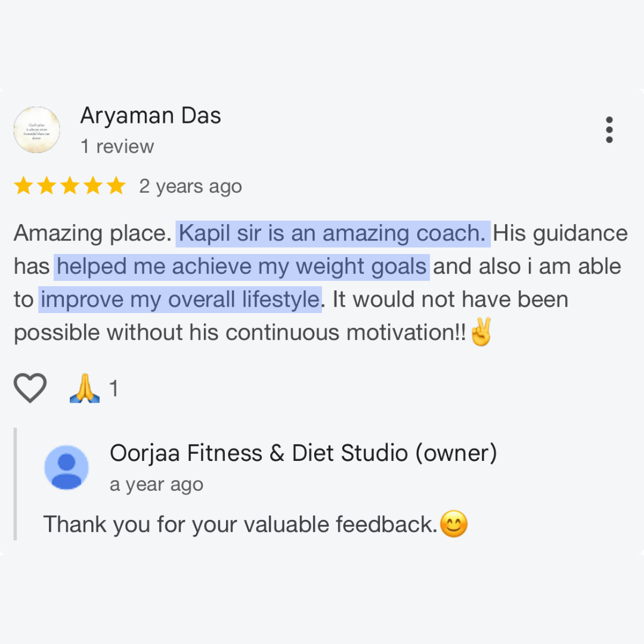The height and width of the screenshot is (644, 644).
Task: Click the reaction count '1'
Action: [114, 389]
